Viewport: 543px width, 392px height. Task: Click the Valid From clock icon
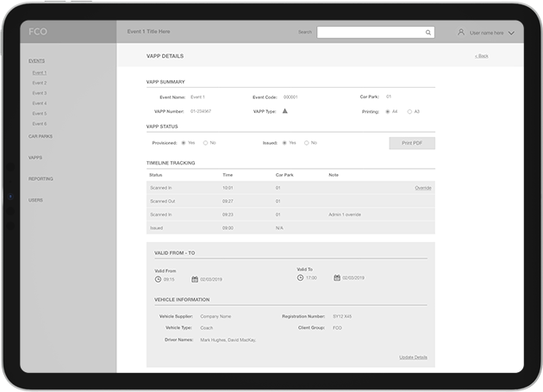158,279
